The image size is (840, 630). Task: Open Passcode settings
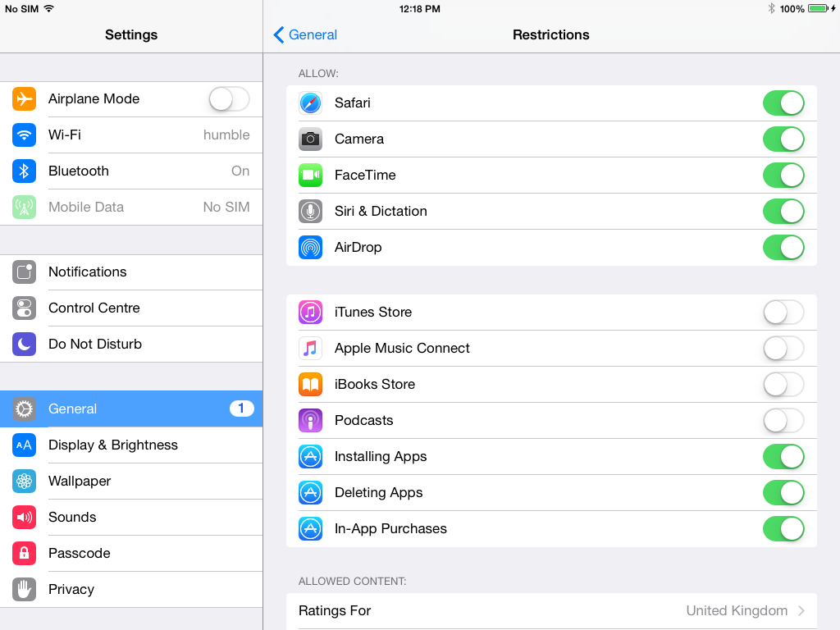(131, 554)
